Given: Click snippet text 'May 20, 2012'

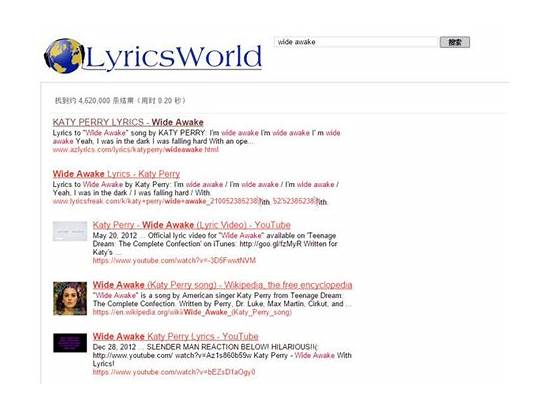Looking at the screenshot, I should (115, 235).
